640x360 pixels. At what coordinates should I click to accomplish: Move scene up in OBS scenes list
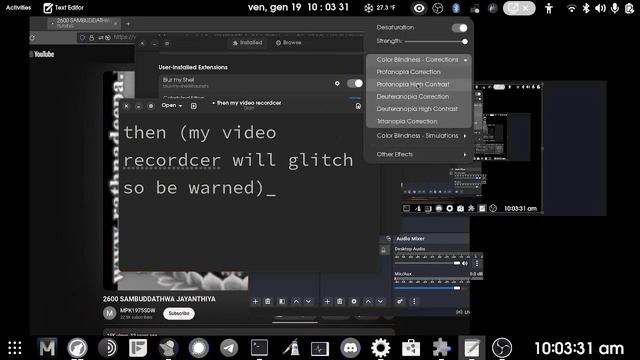[x=296, y=301]
